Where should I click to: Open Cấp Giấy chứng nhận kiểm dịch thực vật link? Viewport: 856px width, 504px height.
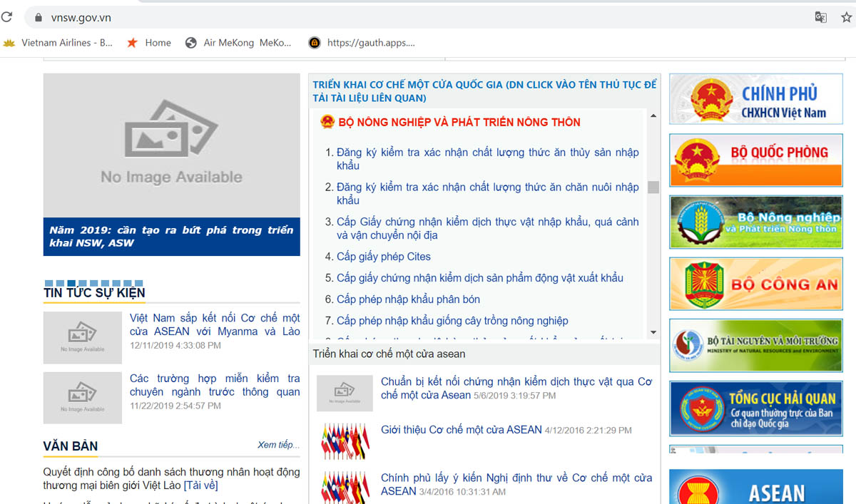488,229
